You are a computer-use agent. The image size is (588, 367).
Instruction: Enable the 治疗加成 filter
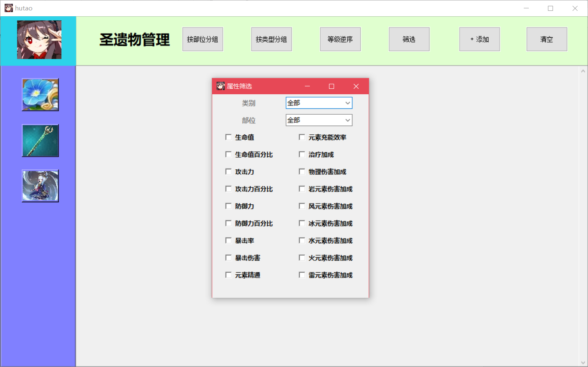click(x=302, y=154)
